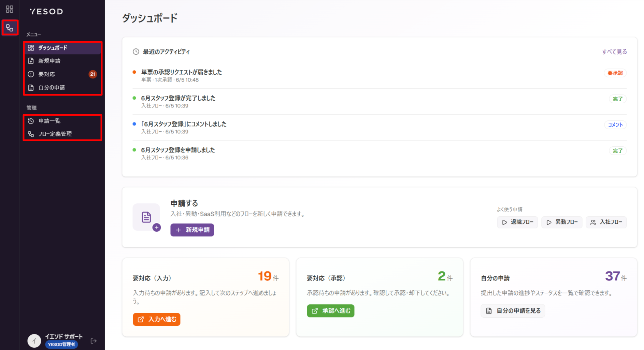Click the すべて見る link

pos(614,52)
